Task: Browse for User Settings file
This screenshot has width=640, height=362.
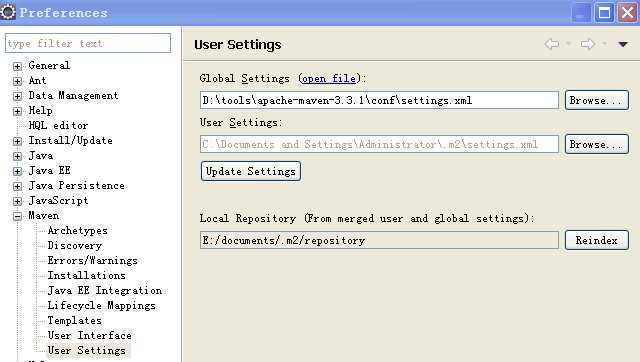Action: [x=596, y=144]
